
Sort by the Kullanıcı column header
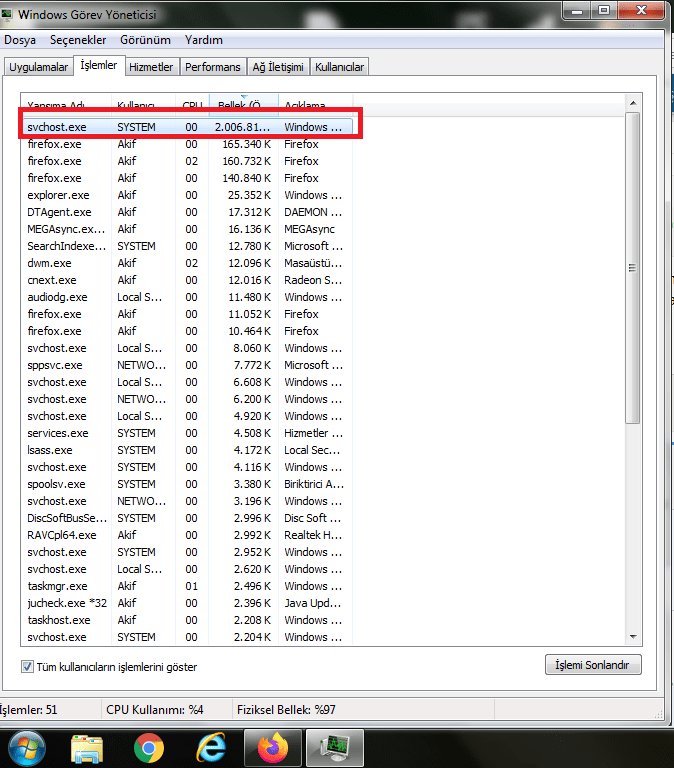[x=143, y=105]
